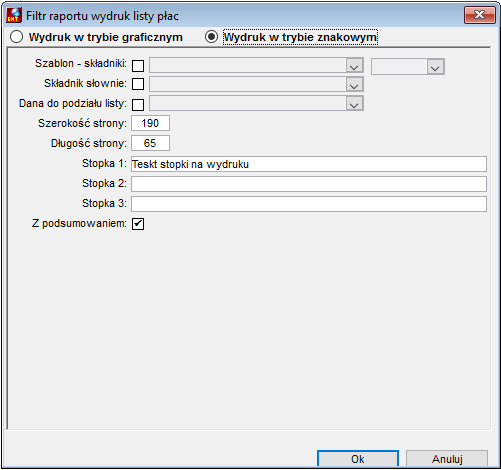This screenshot has height=470, width=501.
Task: Uncheck the Z podsumowaniem checkbox
Action: 138,224
